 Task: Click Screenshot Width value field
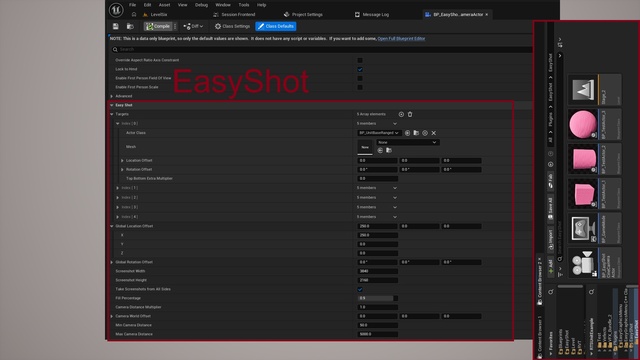pos(378,271)
